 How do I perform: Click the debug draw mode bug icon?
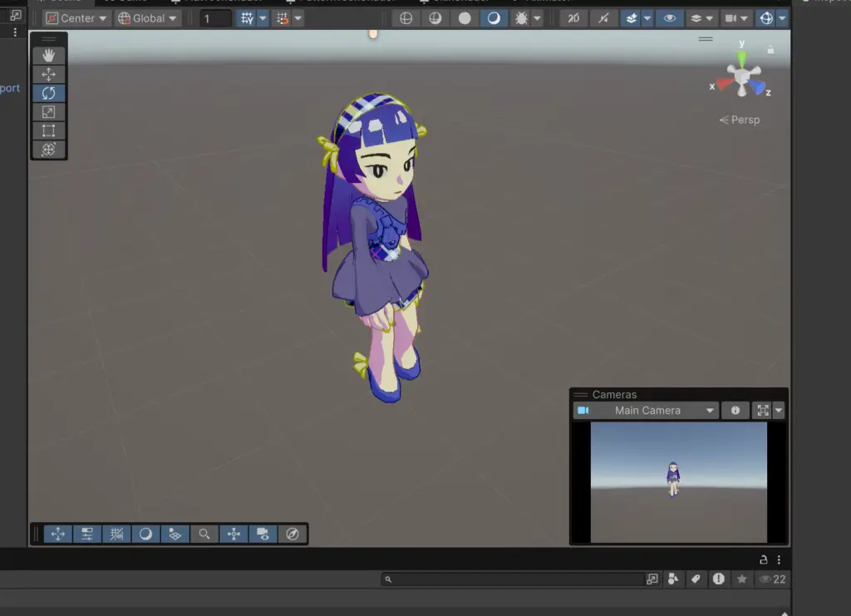click(521, 18)
